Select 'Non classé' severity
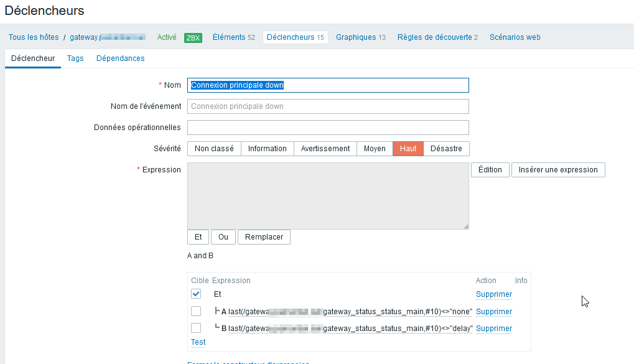Viewport: 634px width, 364px height. pyautogui.click(x=214, y=149)
